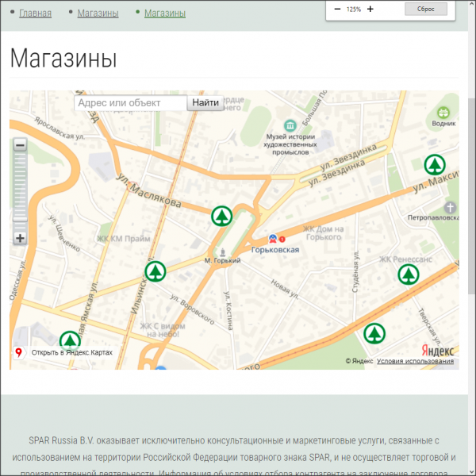The image size is (476, 476).
Task: Click the 'Музей истории художественных промыслов' label
Action: coord(290,144)
